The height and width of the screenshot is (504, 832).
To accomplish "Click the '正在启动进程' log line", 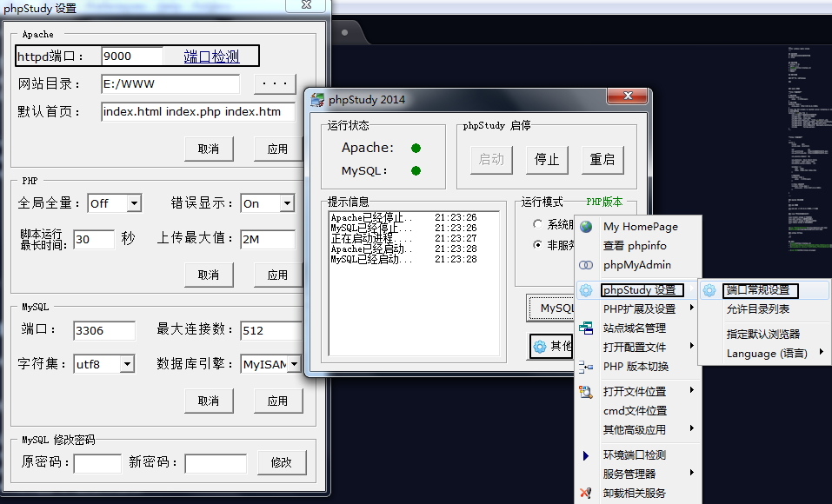I will [x=403, y=238].
